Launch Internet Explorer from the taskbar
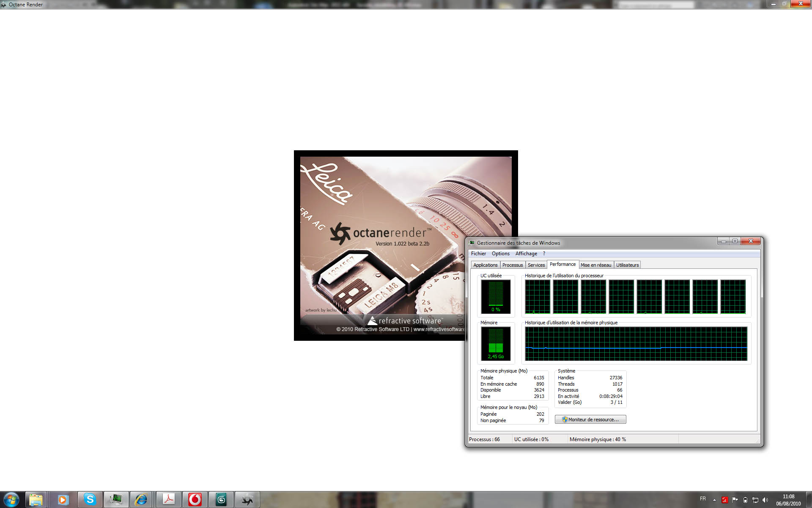The height and width of the screenshot is (508, 812). 141,500
